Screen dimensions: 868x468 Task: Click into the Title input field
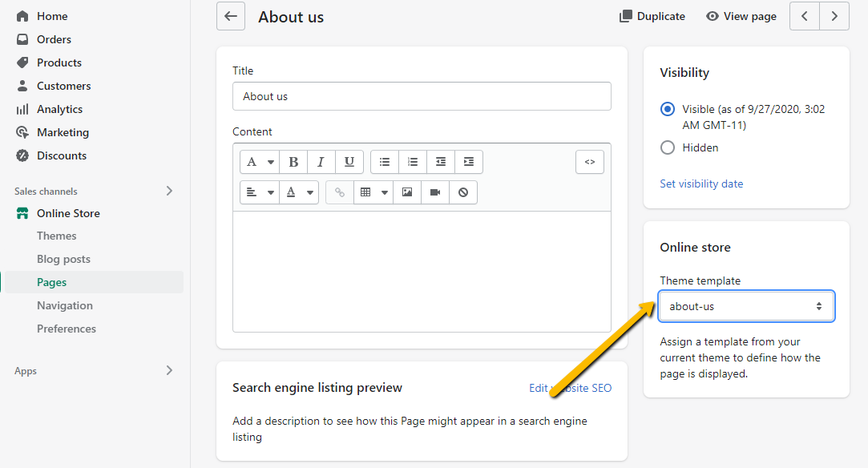pos(422,96)
